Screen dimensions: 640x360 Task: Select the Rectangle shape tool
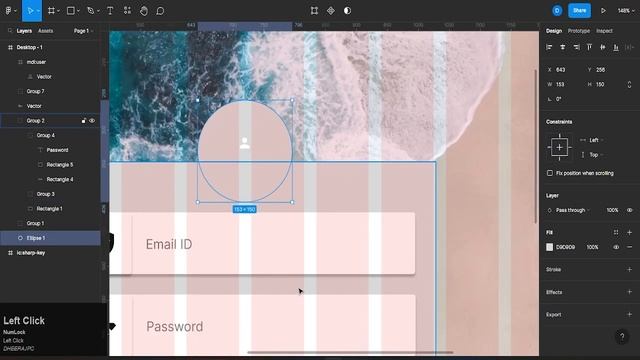pyautogui.click(x=71, y=11)
